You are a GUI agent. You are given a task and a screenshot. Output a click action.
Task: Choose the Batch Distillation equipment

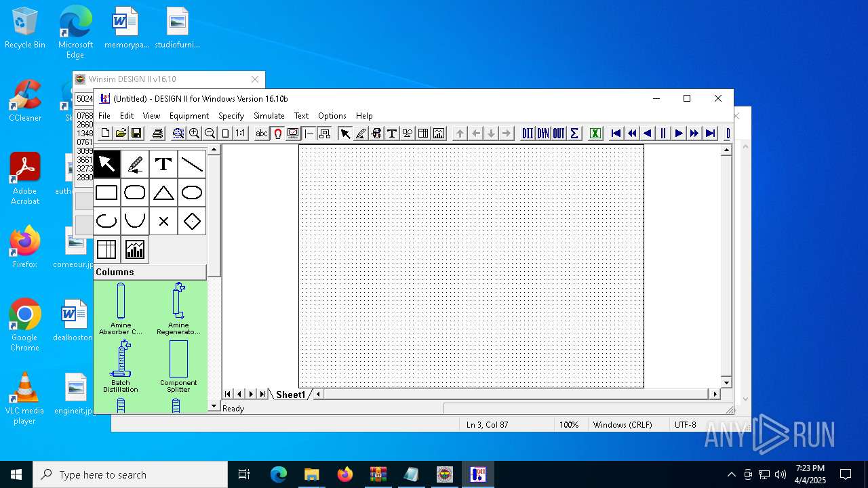[x=121, y=367]
